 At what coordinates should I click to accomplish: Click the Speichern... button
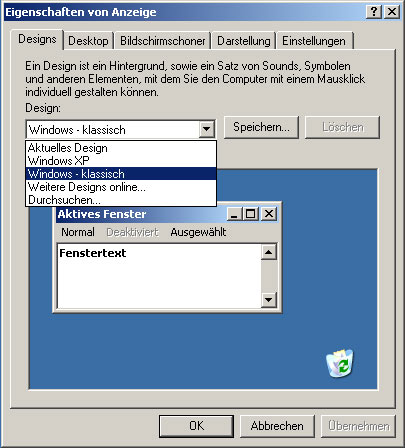coord(261,127)
